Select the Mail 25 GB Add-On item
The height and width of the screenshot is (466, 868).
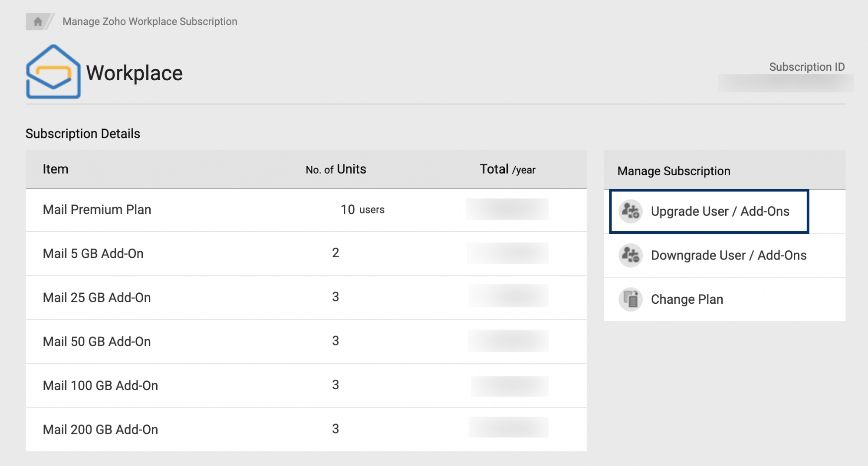(x=97, y=298)
